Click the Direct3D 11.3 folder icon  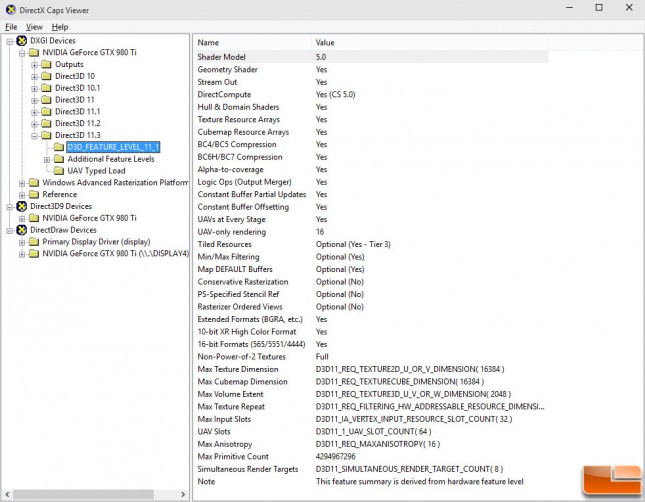tap(46, 135)
